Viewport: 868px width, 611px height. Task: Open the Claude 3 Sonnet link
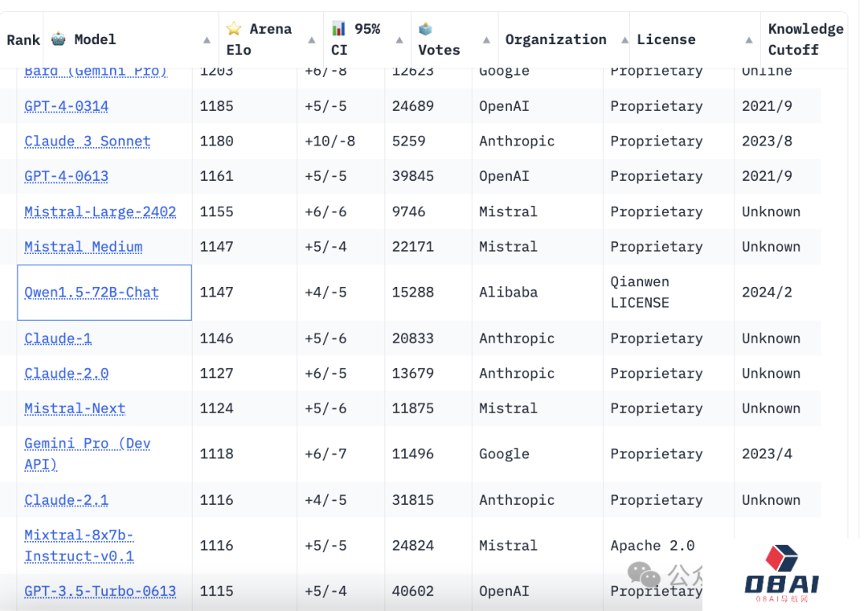point(88,141)
